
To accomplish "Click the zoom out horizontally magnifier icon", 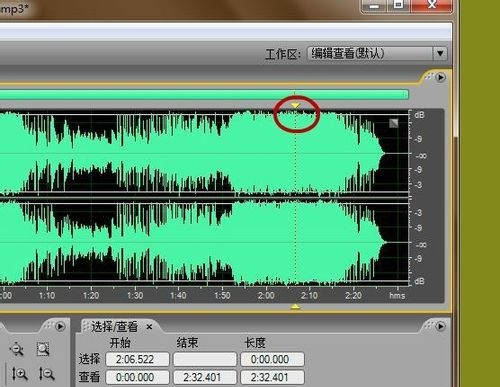I will click(x=17, y=349).
